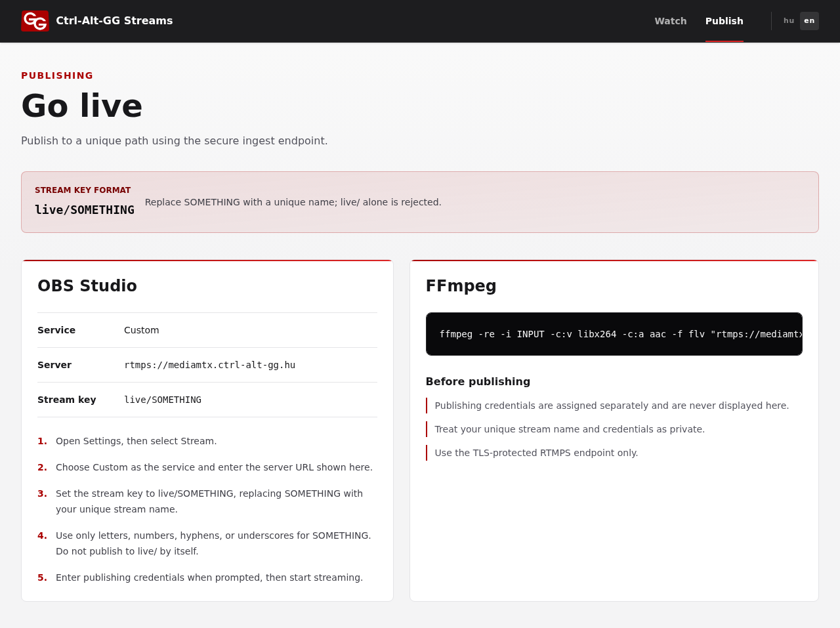Select the Stream key value live/SOMETHING in table
The image size is (840, 628).
point(163,400)
